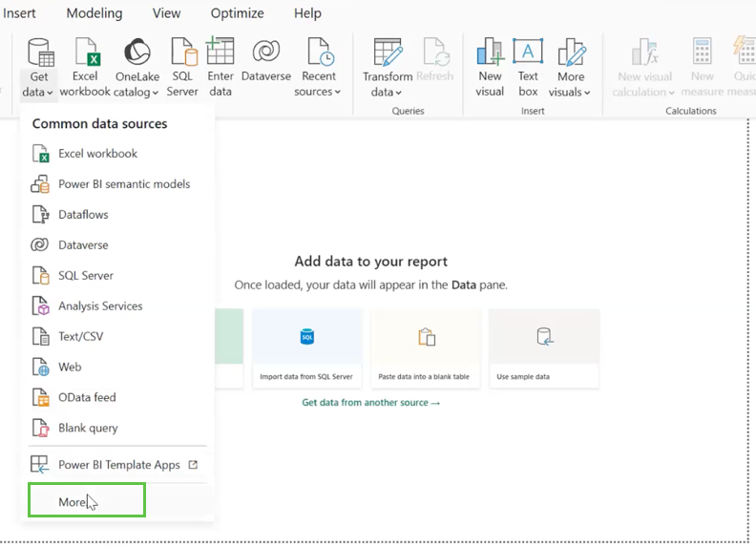Click the Dataflows icon in menu
The height and width of the screenshot is (548, 756).
[41, 215]
